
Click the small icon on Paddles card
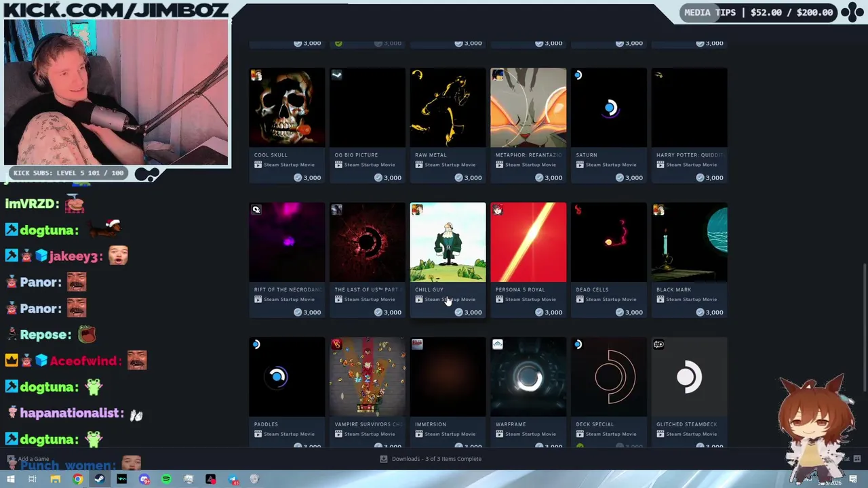(256, 344)
